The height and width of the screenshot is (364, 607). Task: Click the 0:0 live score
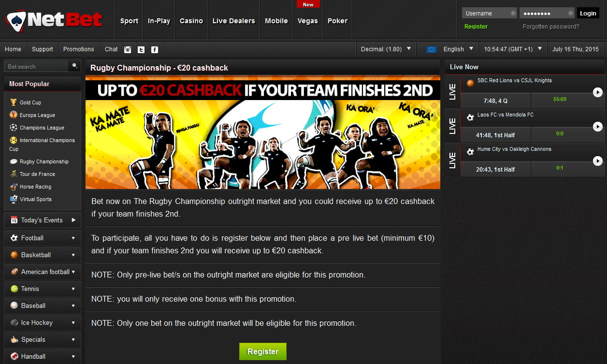tap(560, 134)
